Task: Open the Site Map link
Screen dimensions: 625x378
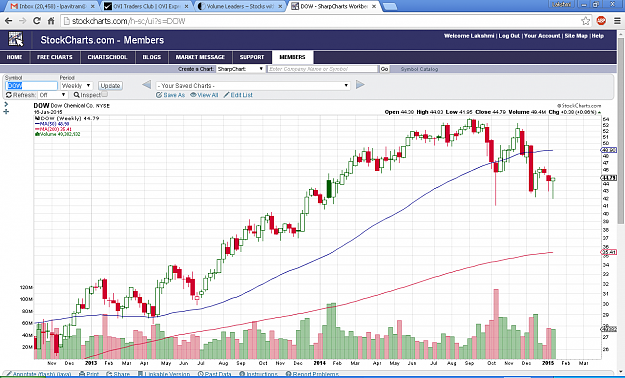Action: [576, 36]
